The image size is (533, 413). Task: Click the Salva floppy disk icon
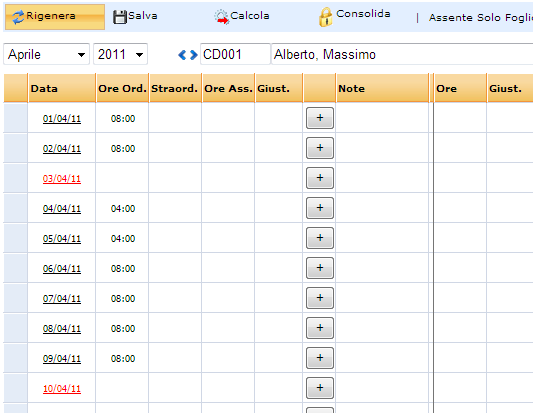click(120, 17)
